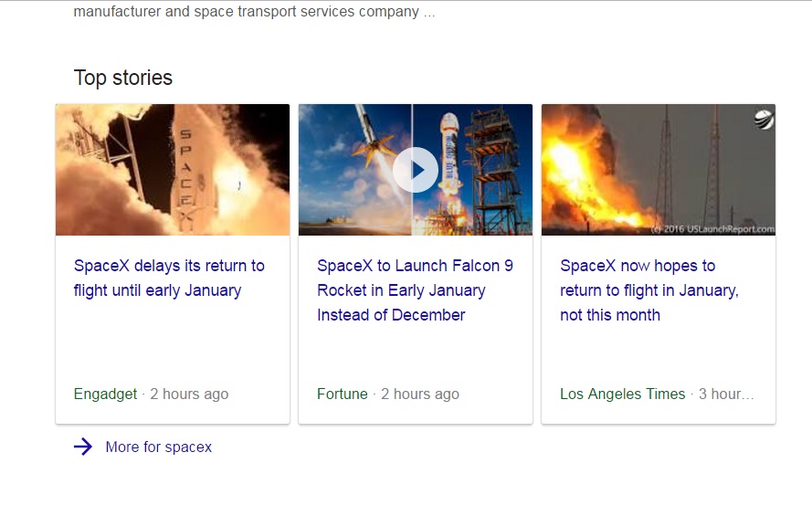Click truncated "3 hour…" timestamp on LA Times card
Screen dimensions: 812x505
point(727,395)
